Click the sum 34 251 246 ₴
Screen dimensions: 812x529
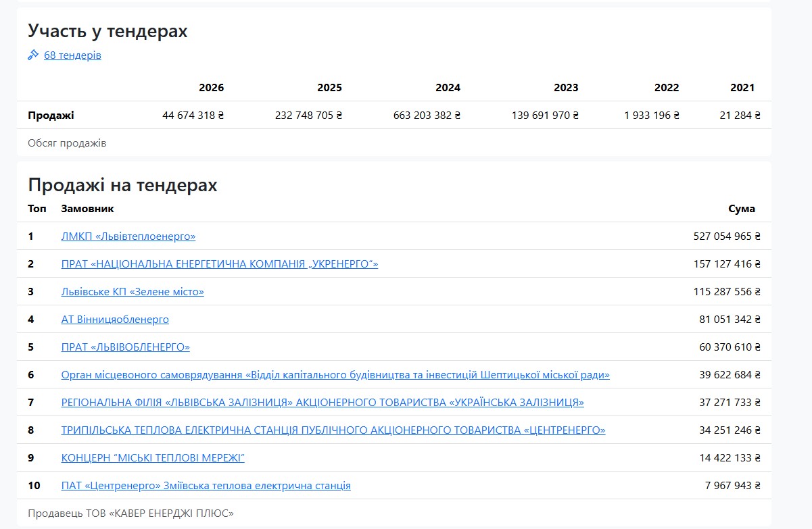click(730, 430)
